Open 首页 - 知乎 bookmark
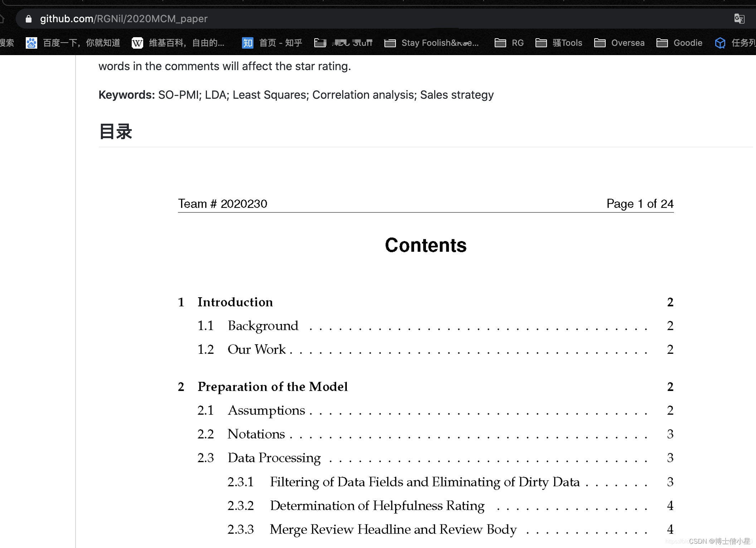This screenshot has height=548, width=756. coord(281,43)
